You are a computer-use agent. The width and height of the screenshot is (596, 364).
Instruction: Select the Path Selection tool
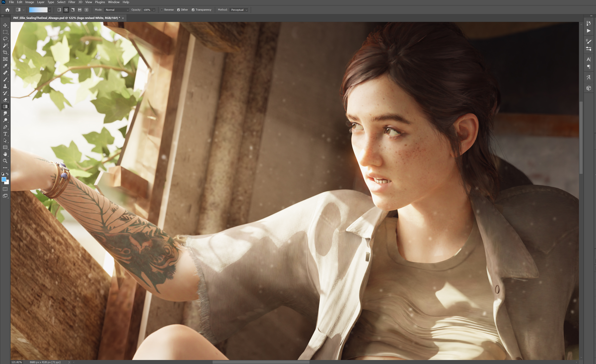pos(5,141)
